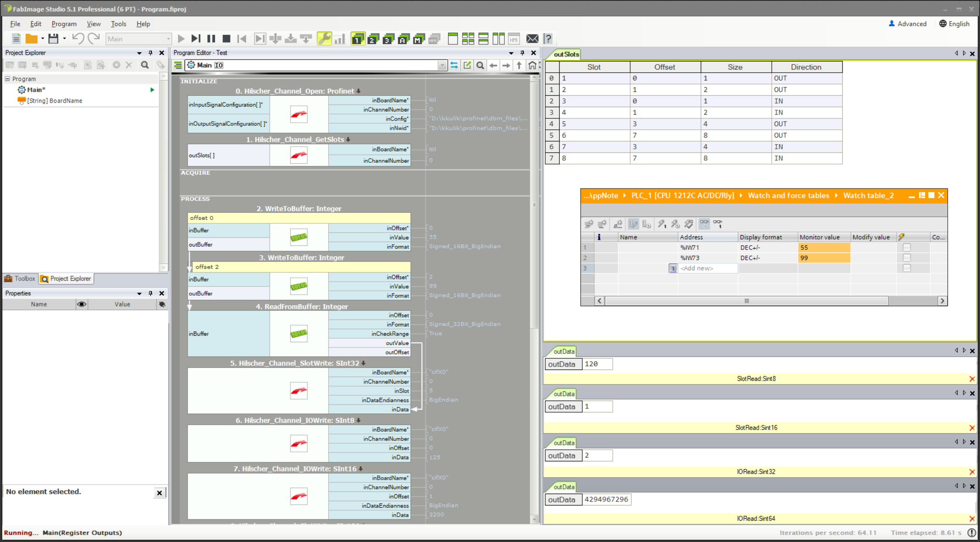Viewport: 980px width, 542px height.
Task: Open the Project Explorer panel options dropdown
Action: tap(139, 53)
